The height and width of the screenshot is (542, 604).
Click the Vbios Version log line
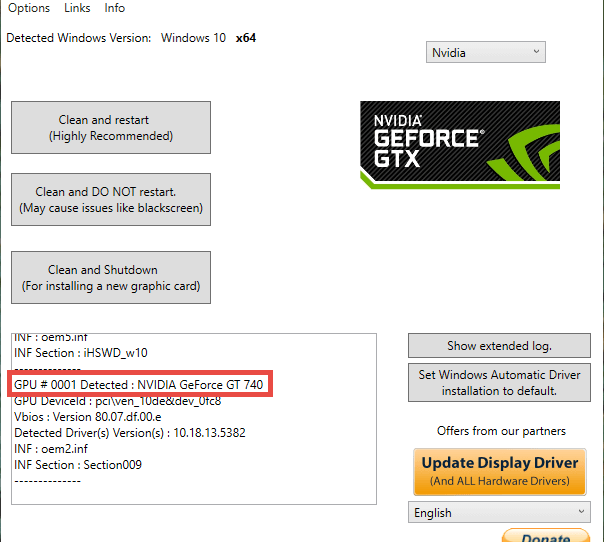pyautogui.click(x=88, y=417)
